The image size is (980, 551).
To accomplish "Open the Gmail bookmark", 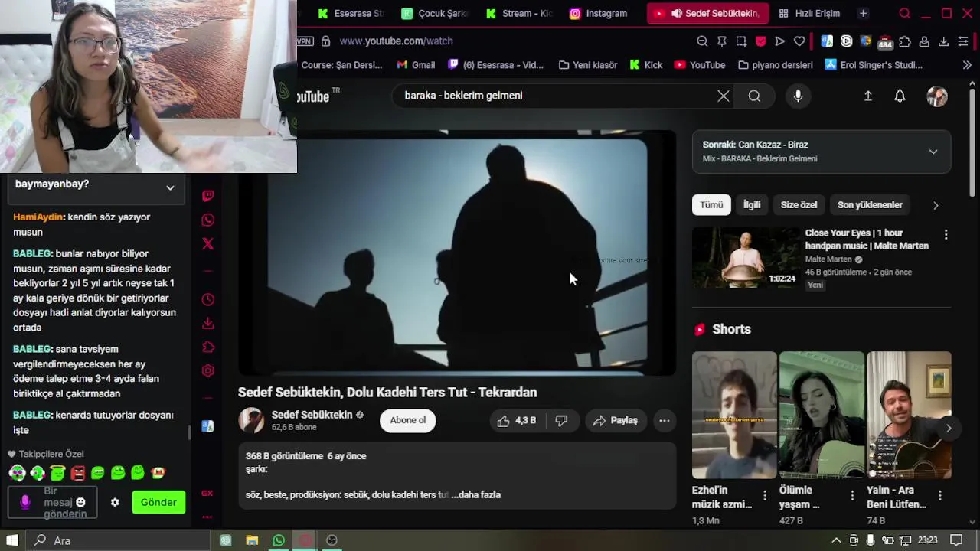I will click(416, 65).
